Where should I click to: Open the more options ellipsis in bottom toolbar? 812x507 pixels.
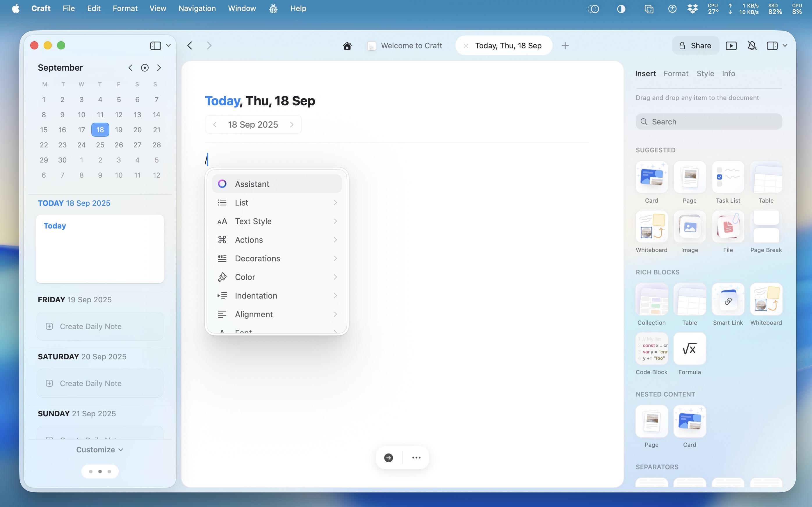[416, 458]
